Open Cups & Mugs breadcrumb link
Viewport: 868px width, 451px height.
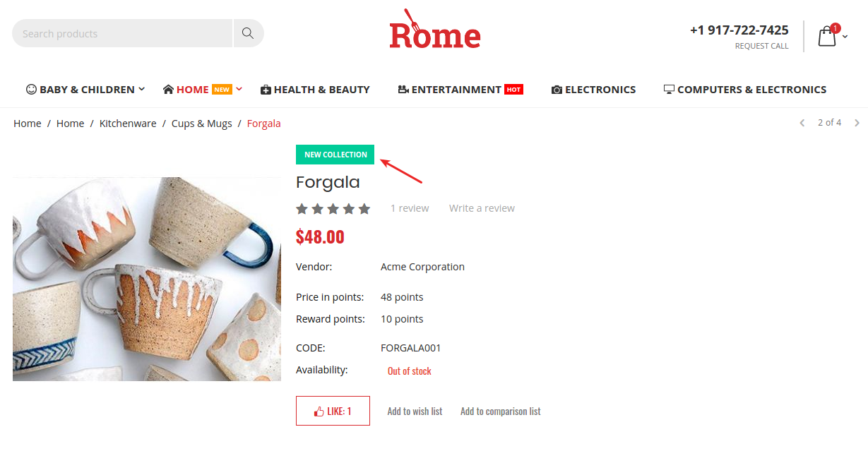(202, 124)
